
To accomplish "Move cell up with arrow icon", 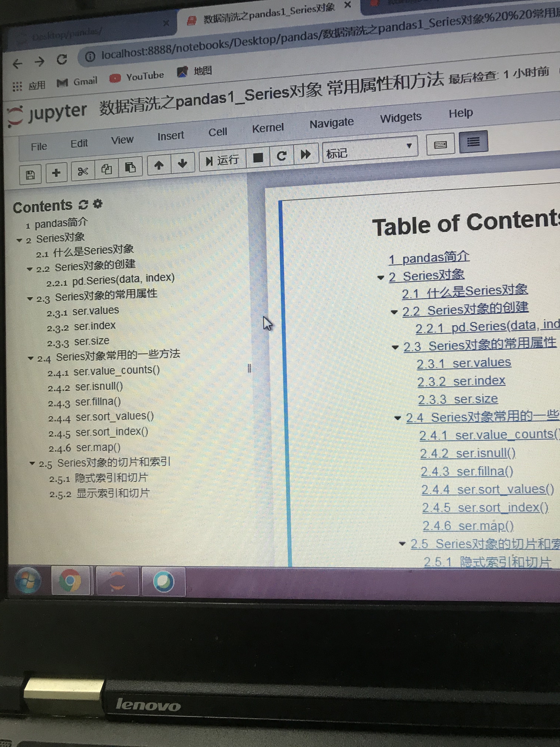I will (159, 165).
